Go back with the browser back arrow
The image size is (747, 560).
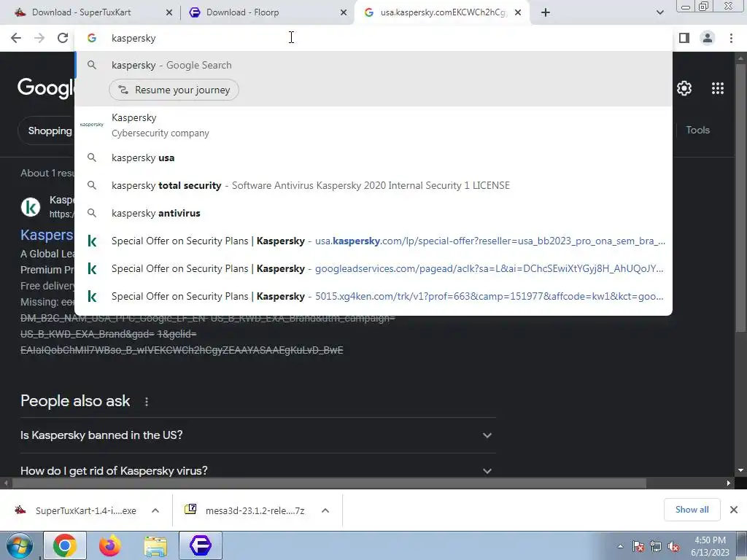click(x=16, y=38)
